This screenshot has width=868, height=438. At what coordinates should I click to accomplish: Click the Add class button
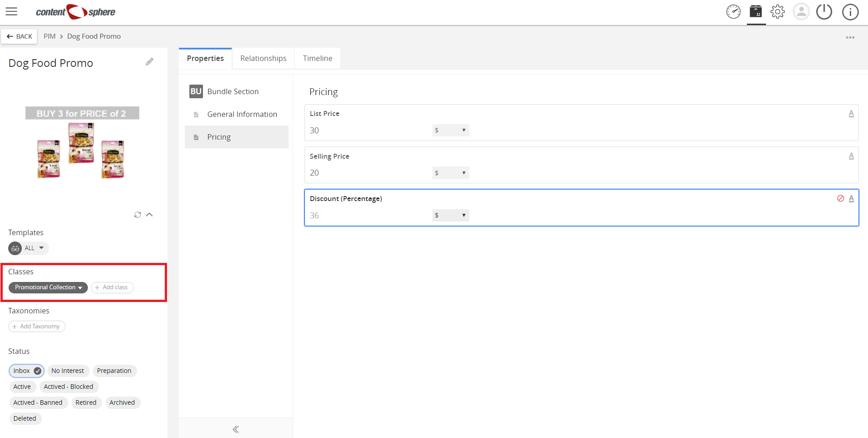point(112,287)
